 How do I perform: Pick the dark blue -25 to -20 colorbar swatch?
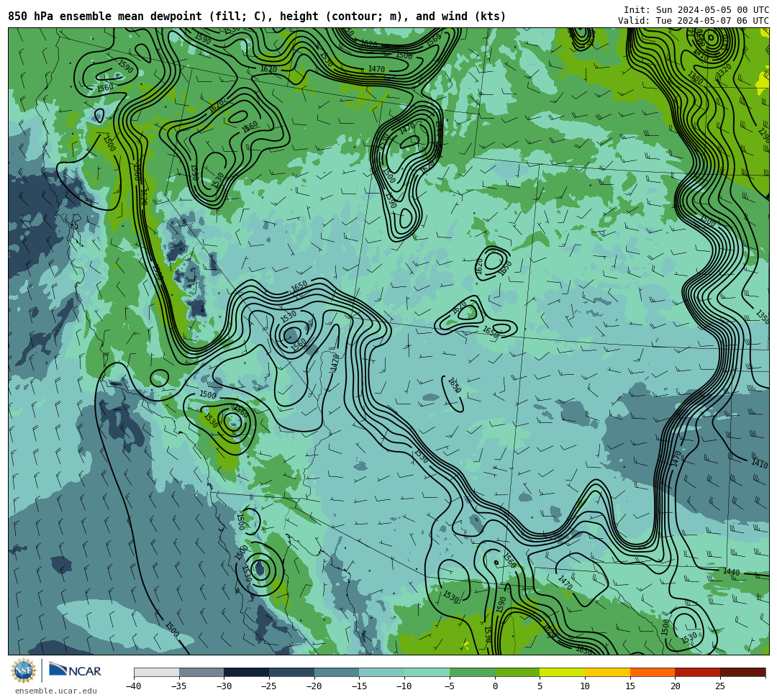click(x=292, y=672)
